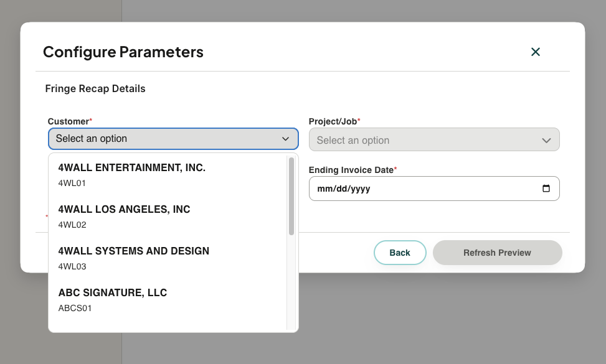Select ABC SIGNATURE, LLC option
This screenshot has height=364, width=606.
[x=169, y=299]
